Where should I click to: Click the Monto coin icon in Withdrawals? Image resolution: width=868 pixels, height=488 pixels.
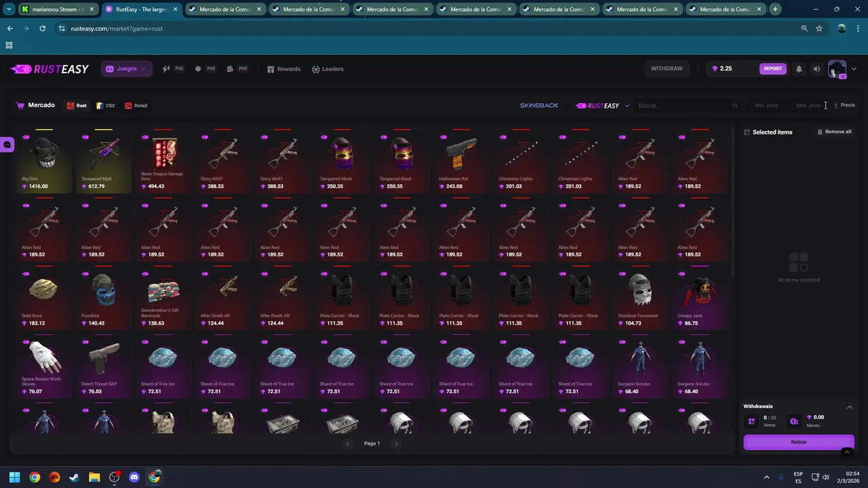point(794,422)
